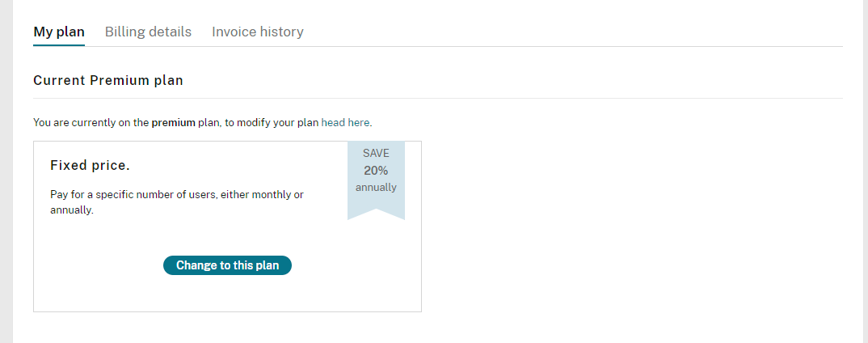Click the 'Current Premium plan' section heading

(108, 80)
